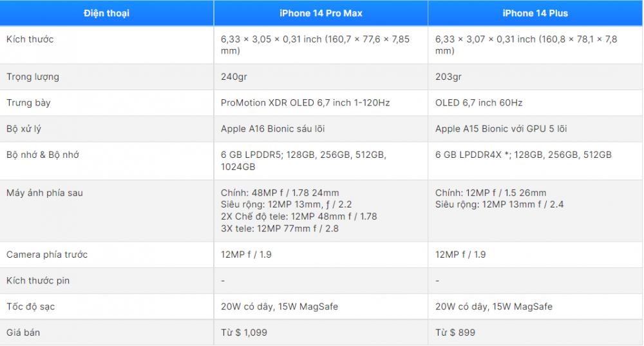Click the 'iPhone 14 Plus' column header
The width and height of the screenshot is (644, 346).
click(x=535, y=13)
